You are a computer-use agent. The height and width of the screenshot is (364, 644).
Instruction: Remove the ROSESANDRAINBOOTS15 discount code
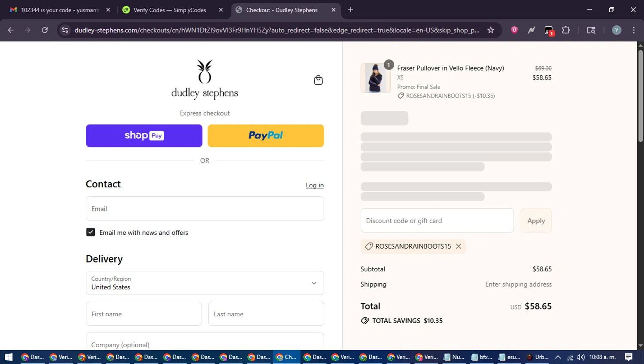[x=459, y=246]
